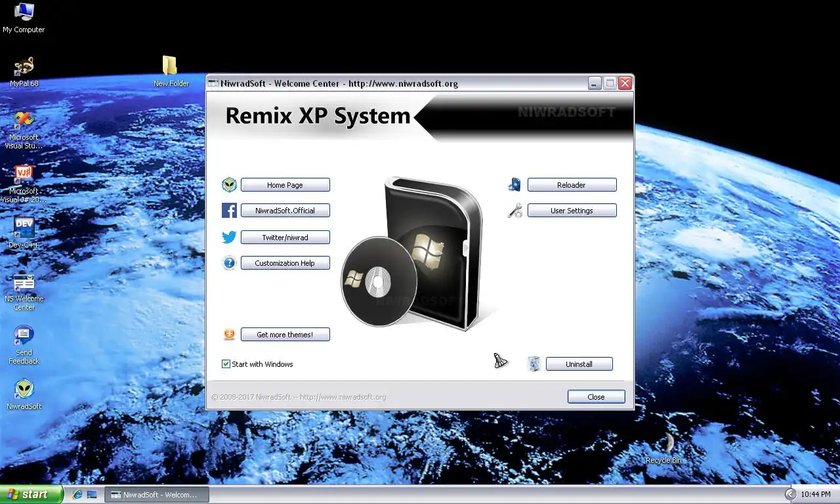Click the Twitter bird icon

[x=229, y=238]
